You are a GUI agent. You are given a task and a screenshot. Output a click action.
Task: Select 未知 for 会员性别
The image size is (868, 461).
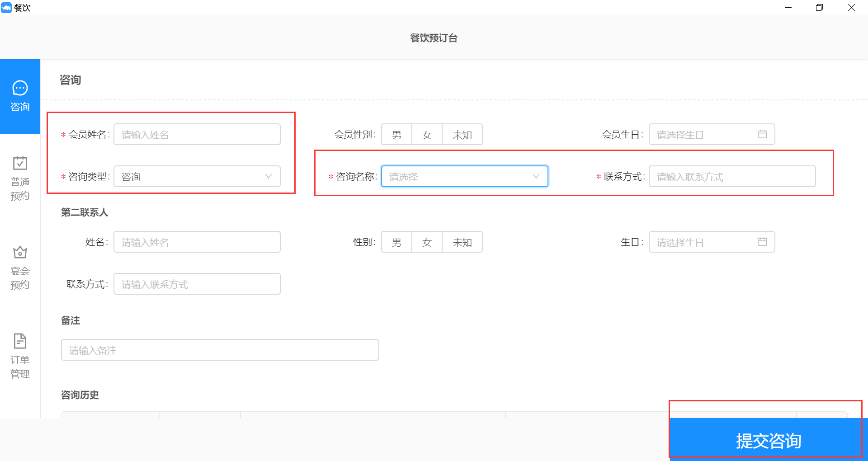coord(462,134)
